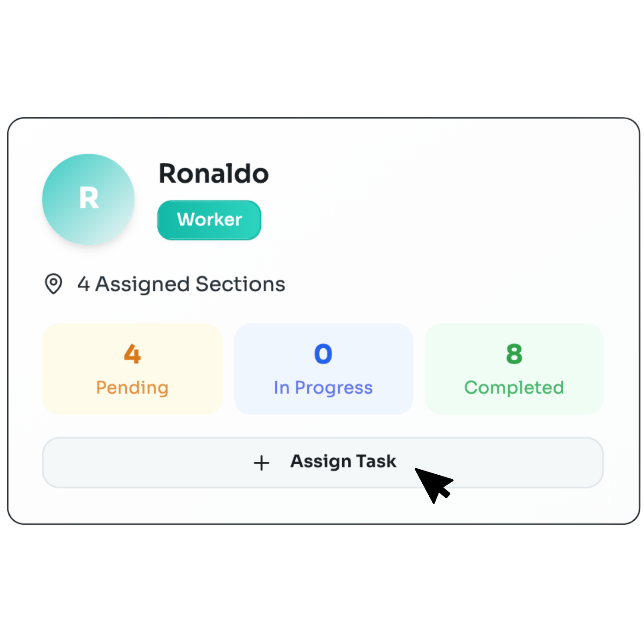Click the white letter R in the avatar
This screenshot has width=644, height=644.
pyautogui.click(x=89, y=198)
